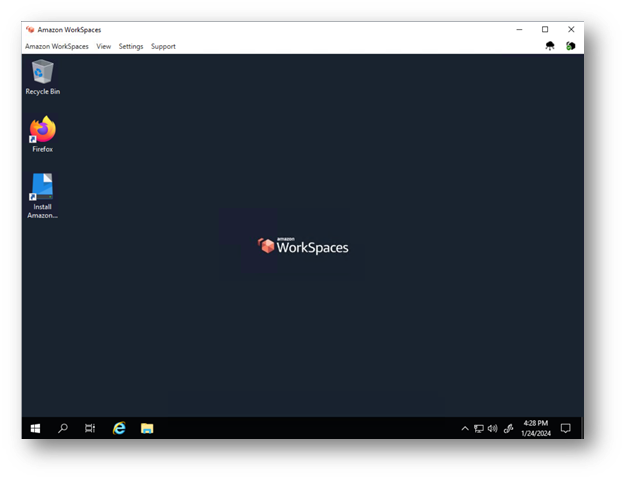Open the taskbar search icon
Viewport: 626px width, 481px height.
point(63,428)
